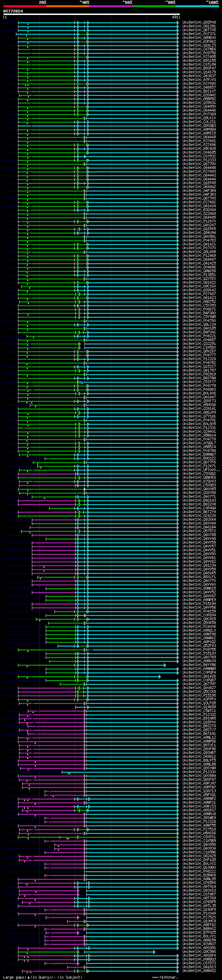Click query end position label 491

(175, 17)
